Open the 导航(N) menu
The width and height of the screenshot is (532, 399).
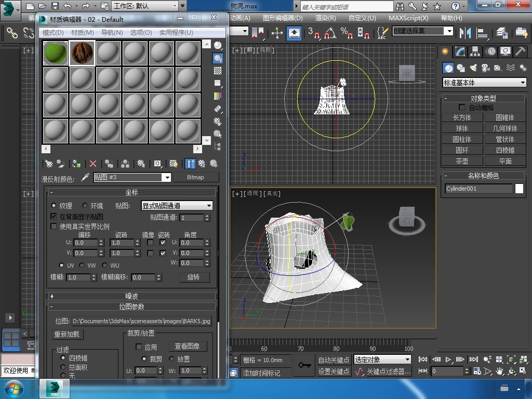coord(112,33)
